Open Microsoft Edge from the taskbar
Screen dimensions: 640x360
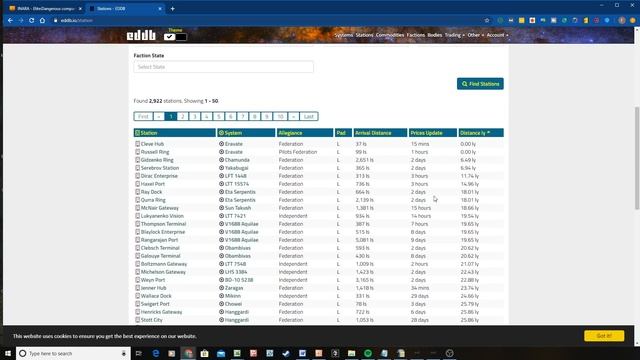point(156,353)
